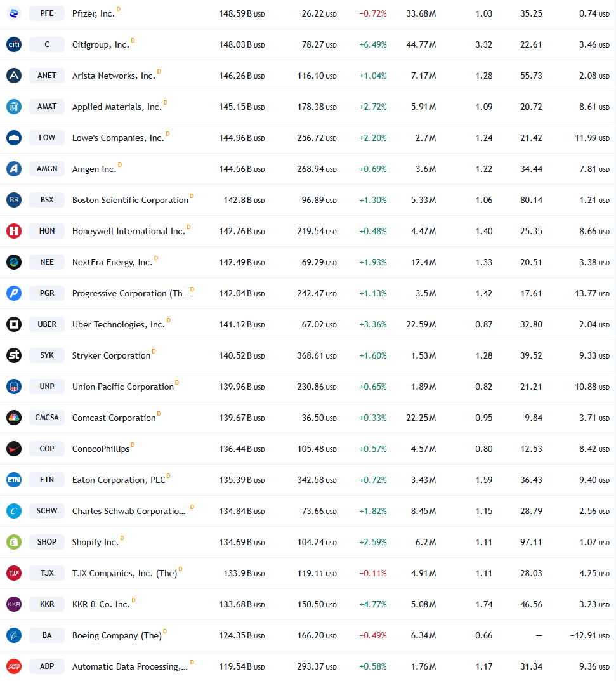Image resolution: width=616 pixels, height=681 pixels.
Task: Click the Citigroup logo icon
Action: point(14,44)
